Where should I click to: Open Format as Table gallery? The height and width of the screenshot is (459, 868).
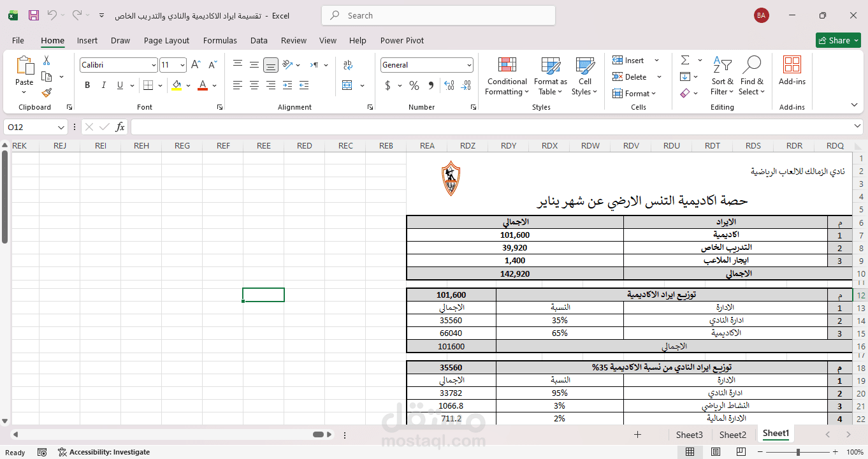pos(551,76)
